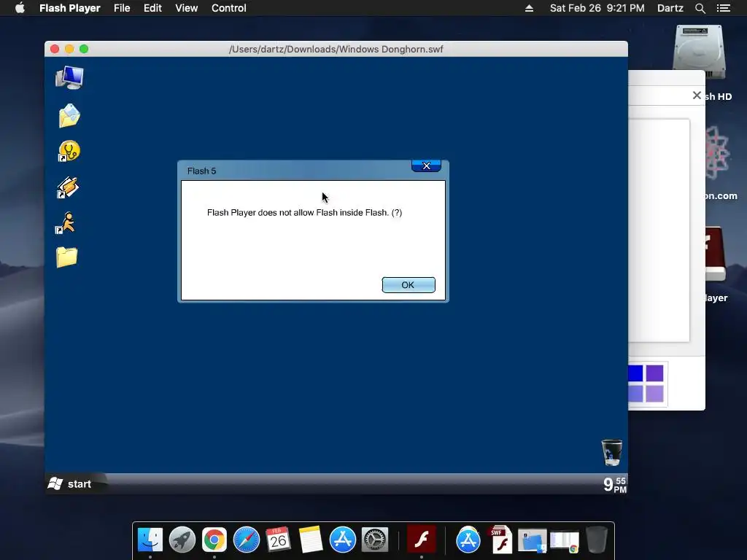Open the AIM running man shortcut
The width and height of the screenshot is (747, 560).
(66, 223)
